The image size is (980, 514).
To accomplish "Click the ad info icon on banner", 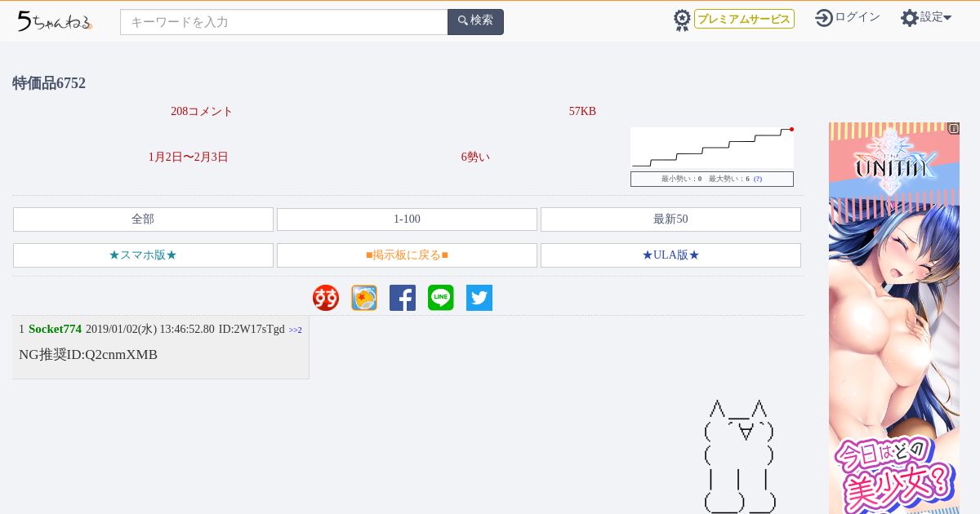I will (x=953, y=128).
